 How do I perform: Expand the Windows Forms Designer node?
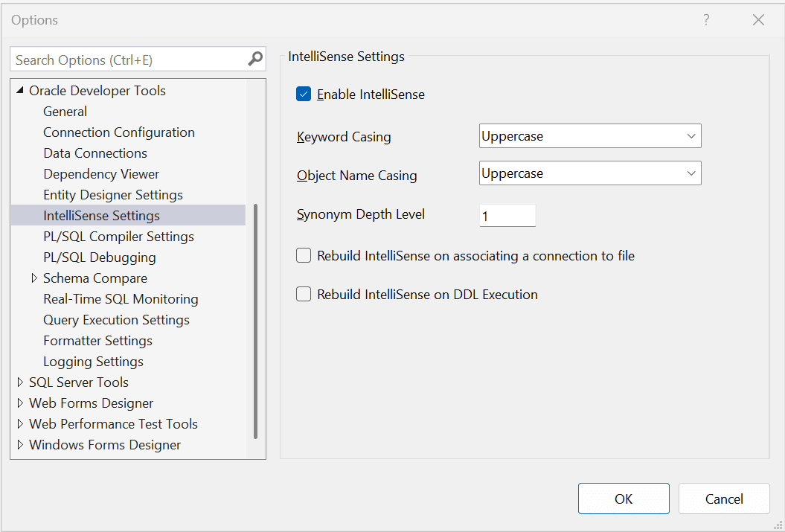[20, 444]
